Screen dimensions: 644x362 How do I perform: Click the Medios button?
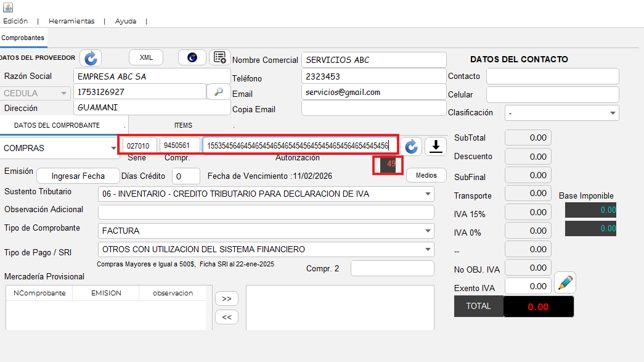click(x=426, y=175)
